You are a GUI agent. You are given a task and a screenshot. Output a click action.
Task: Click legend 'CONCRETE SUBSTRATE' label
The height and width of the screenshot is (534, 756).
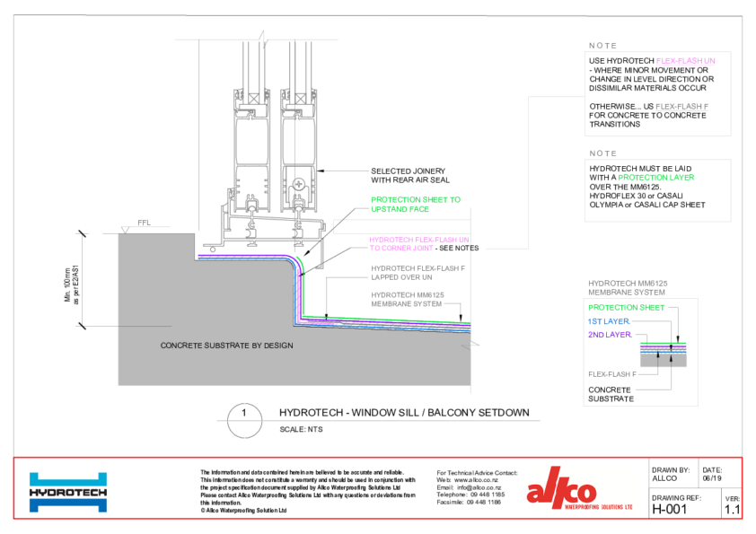[x=611, y=394]
